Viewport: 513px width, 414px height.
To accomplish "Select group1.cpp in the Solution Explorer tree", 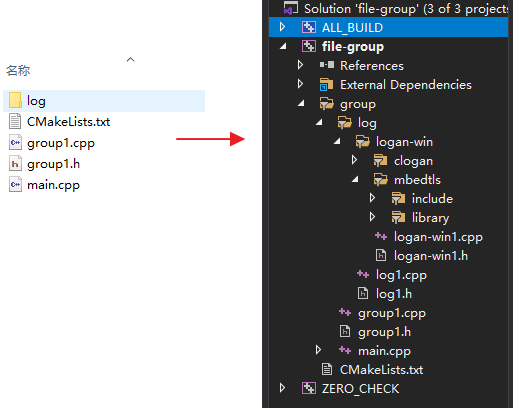I will (392, 313).
